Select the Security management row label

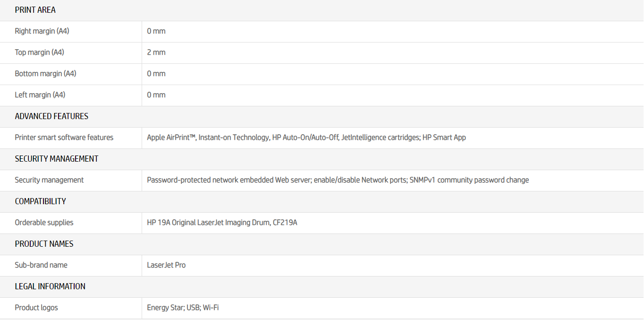click(49, 180)
